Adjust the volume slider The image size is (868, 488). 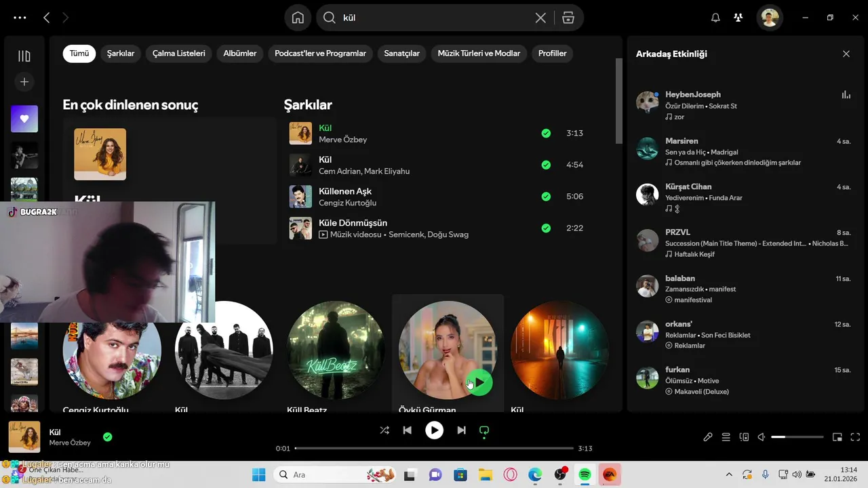[x=797, y=437]
